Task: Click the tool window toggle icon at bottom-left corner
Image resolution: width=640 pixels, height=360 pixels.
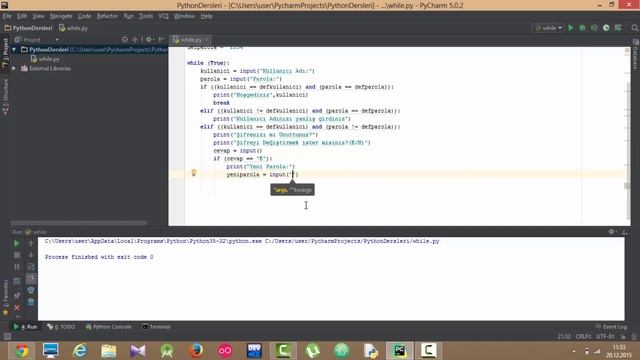Action: click(7, 336)
